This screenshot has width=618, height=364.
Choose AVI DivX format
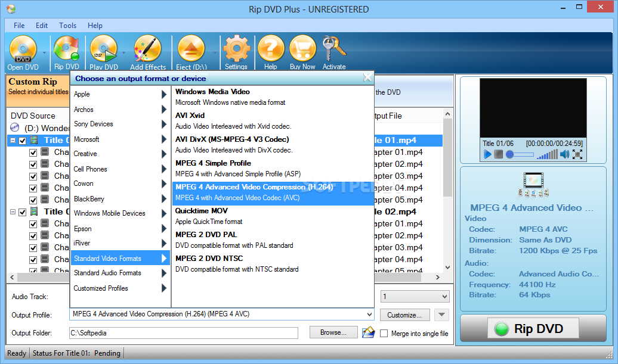pyautogui.click(x=273, y=144)
